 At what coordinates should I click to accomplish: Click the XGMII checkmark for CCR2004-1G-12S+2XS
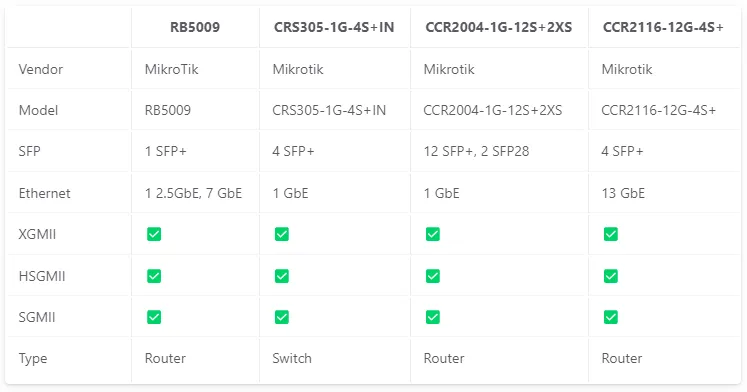[x=433, y=234]
